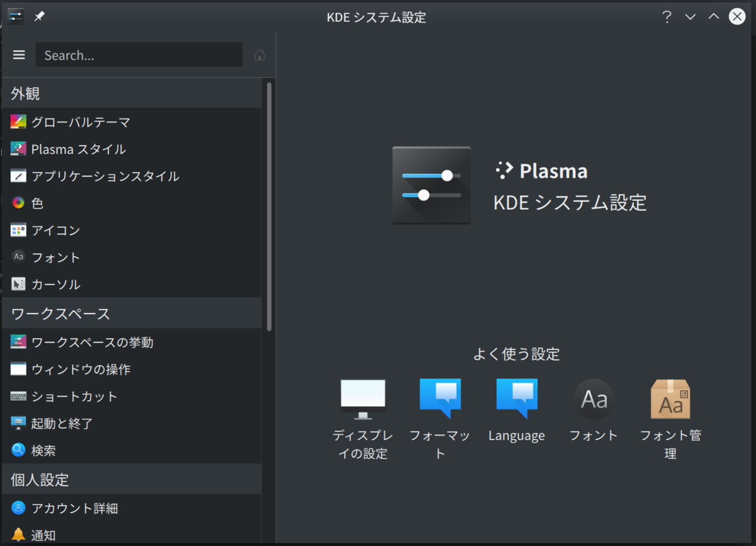This screenshot has height=546, width=756.
Task: Select the グローバルテーマ text entry
Action: click(x=81, y=122)
